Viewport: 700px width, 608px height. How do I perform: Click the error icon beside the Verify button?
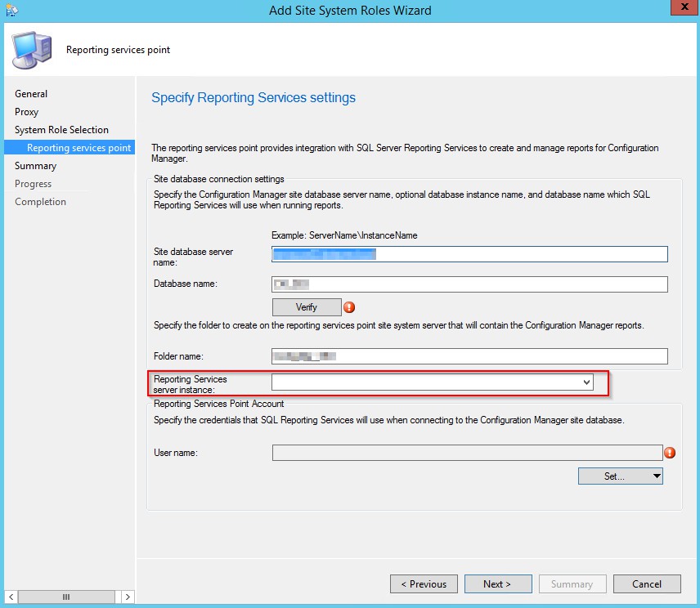[349, 306]
